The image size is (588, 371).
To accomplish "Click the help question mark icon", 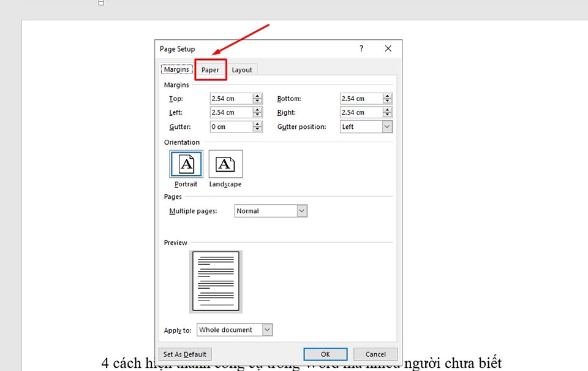I will point(361,48).
